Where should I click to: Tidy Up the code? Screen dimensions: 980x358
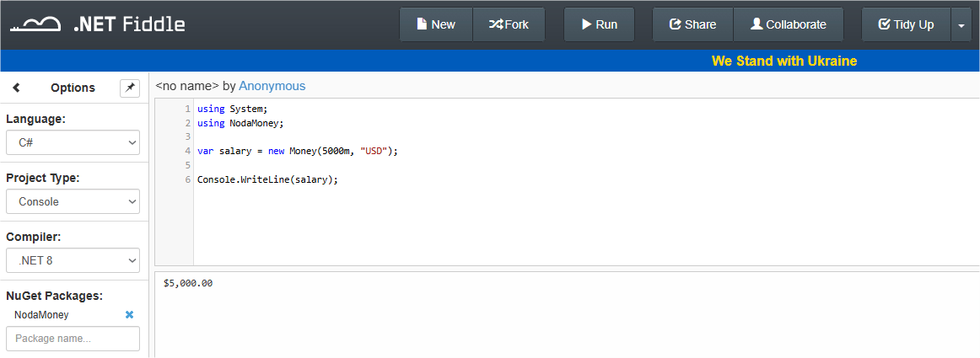coord(906,24)
